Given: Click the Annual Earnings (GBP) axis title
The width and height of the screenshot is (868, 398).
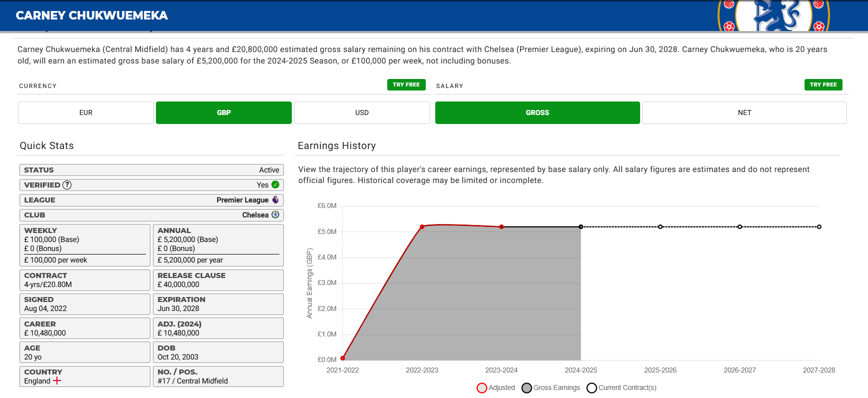Looking at the screenshot, I should tap(309, 283).
